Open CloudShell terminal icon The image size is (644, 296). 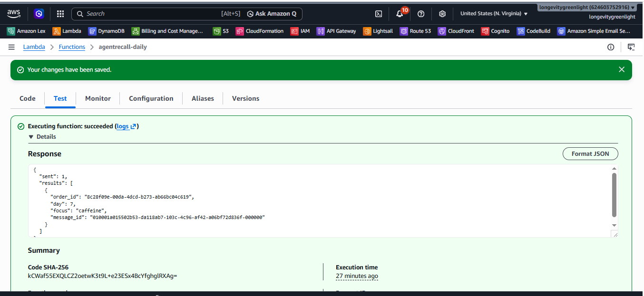(x=379, y=14)
